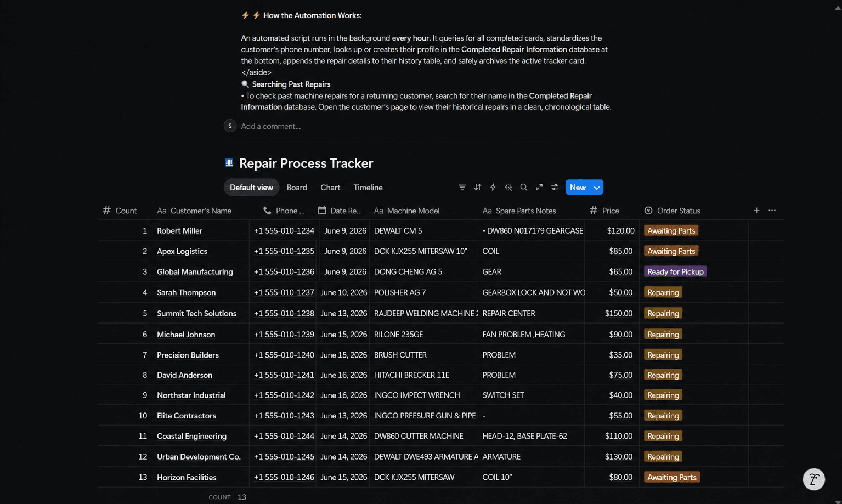Image resolution: width=842 pixels, height=504 pixels.
Task: Open the Precision Builders record
Action: (188, 355)
